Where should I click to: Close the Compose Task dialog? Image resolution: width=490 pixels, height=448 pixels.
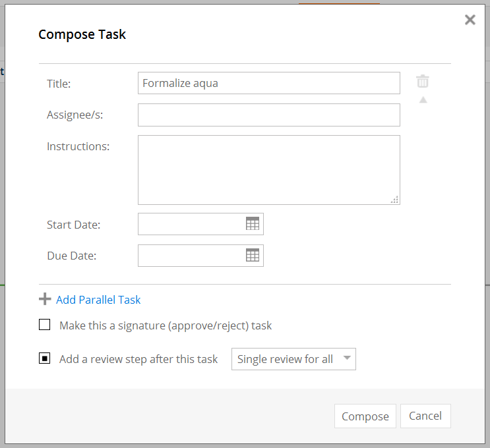pyautogui.click(x=470, y=20)
